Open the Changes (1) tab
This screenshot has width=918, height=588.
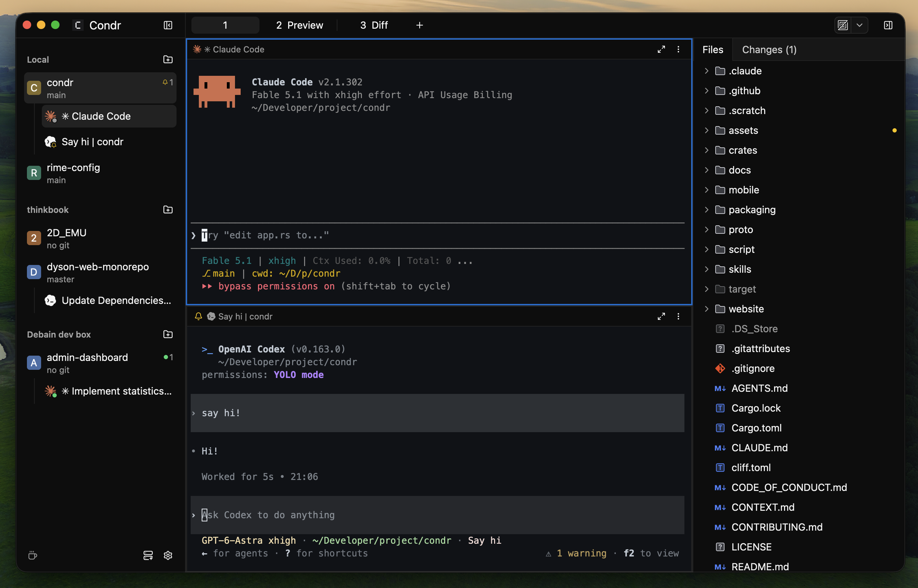click(769, 50)
